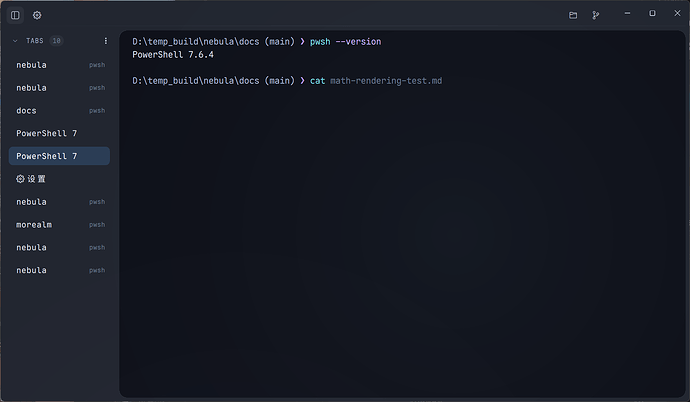Select the second nebula tab
This screenshot has height=402, width=690.
59,88
